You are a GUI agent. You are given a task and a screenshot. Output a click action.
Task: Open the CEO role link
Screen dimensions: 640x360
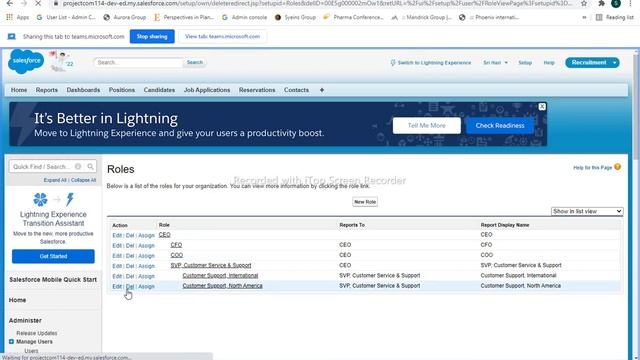[x=164, y=235]
